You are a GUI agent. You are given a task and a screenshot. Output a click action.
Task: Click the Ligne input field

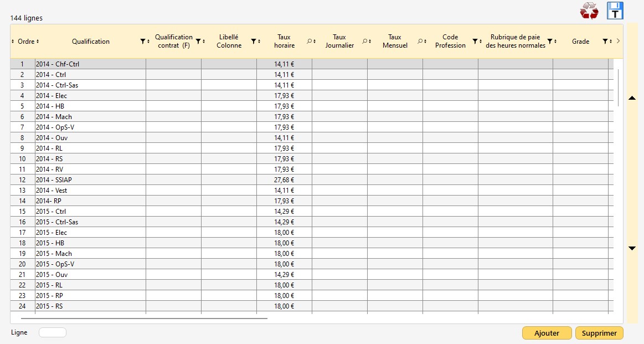(53, 332)
